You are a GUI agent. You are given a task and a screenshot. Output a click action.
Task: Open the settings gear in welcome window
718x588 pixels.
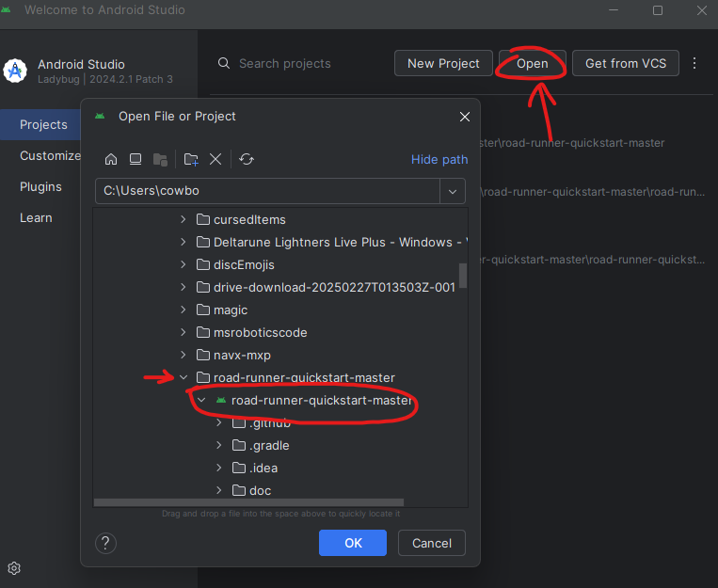(14, 568)
